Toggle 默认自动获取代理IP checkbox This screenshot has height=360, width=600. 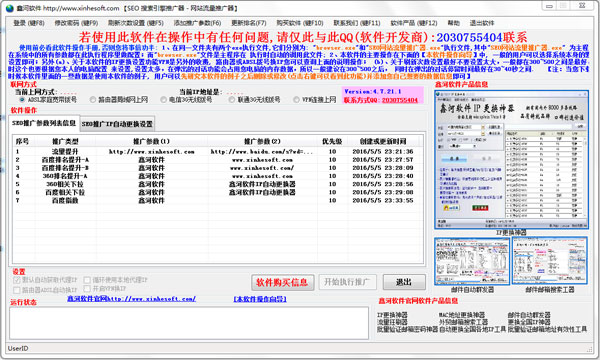click(45, 280)
